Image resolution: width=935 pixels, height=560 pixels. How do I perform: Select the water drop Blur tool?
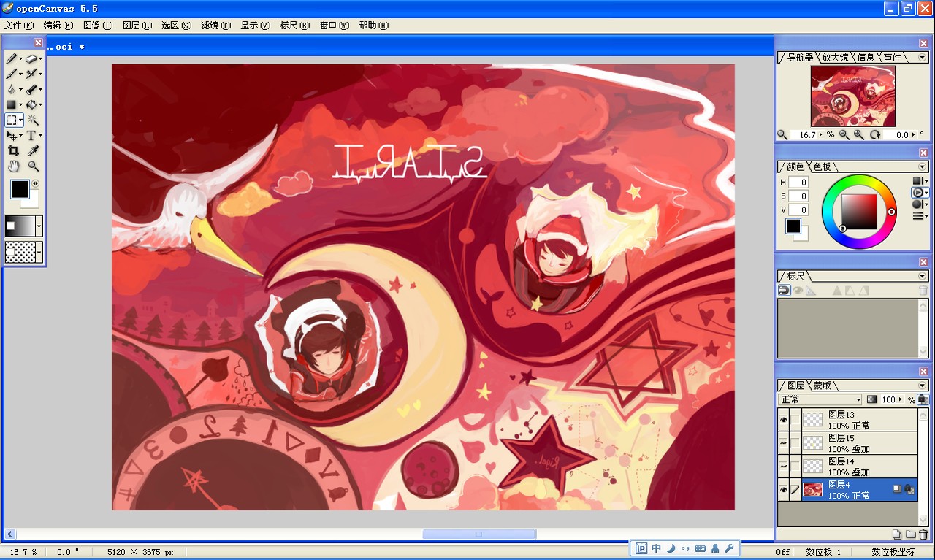point(12,89)
